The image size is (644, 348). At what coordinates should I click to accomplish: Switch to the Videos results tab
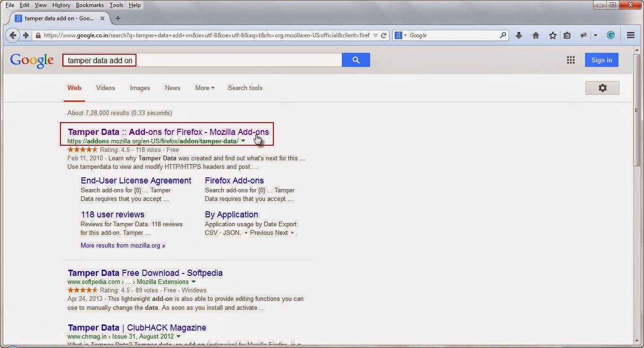tap(106, 88)
